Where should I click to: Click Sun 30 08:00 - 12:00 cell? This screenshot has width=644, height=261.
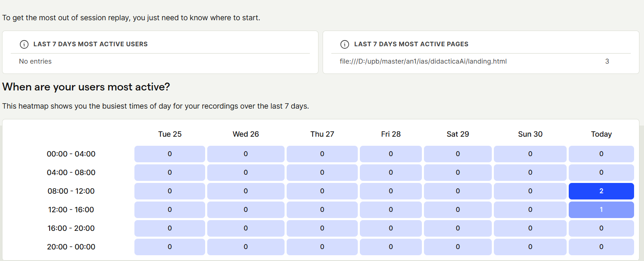(530, 191)
